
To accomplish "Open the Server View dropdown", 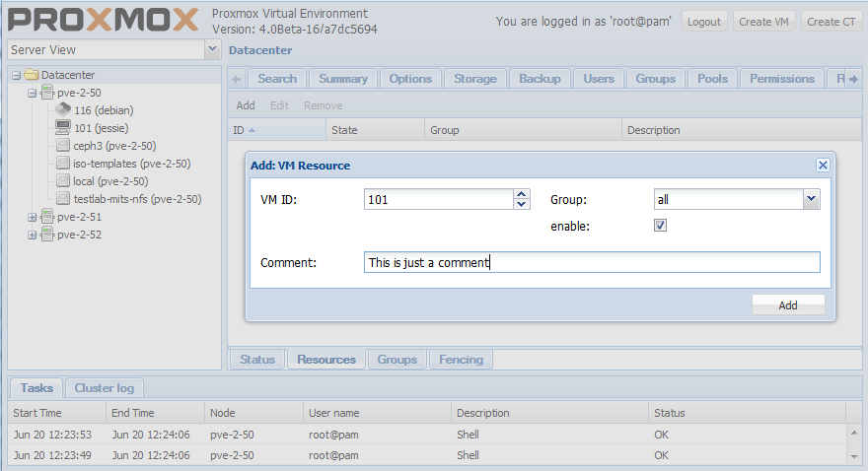I will coord(212,49).
